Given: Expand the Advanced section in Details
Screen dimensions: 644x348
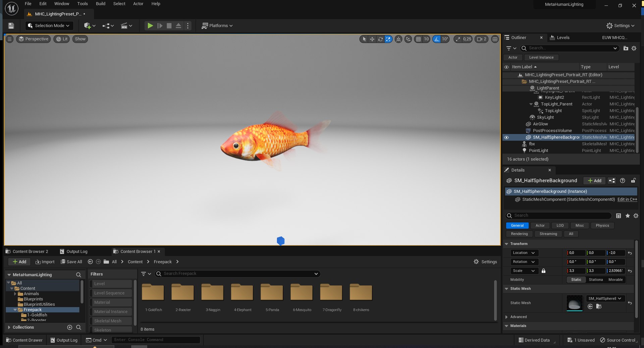Looking at the screenshot, I should pos(506,317).
